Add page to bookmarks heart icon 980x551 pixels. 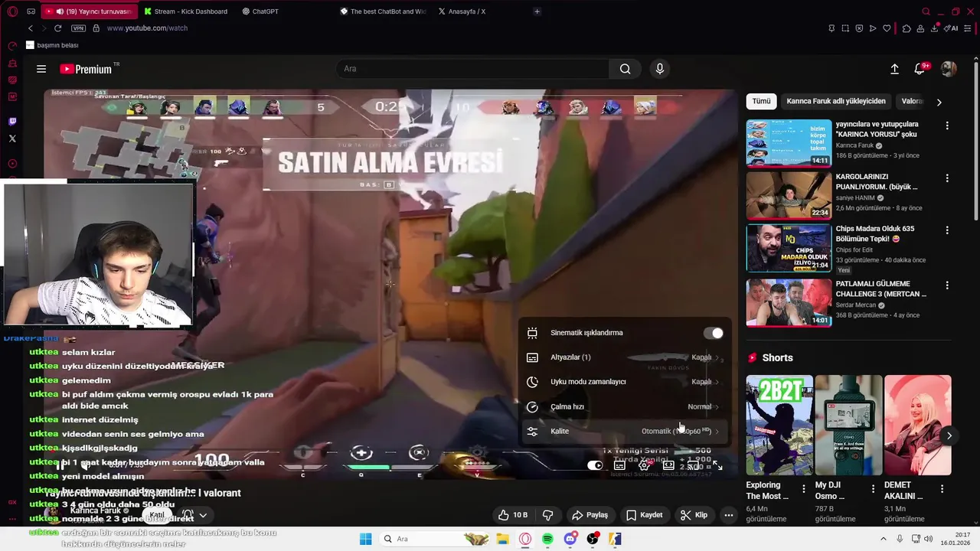pyautogui.click(x=887, y=28)
